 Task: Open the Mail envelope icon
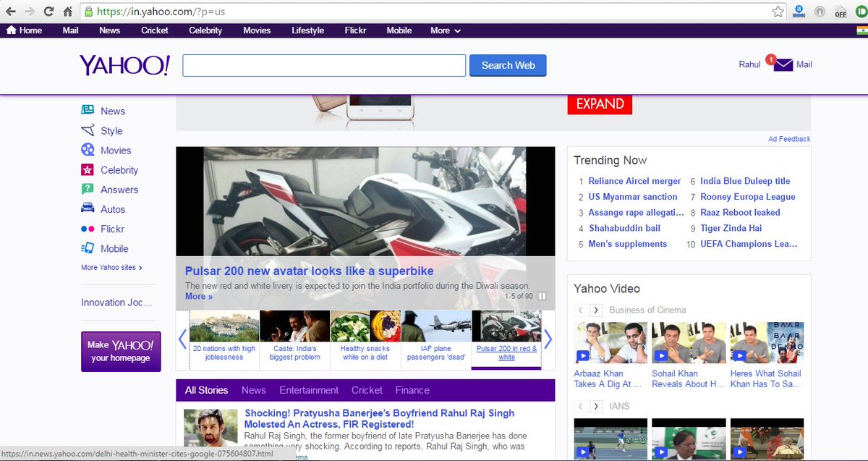[783, 64]
